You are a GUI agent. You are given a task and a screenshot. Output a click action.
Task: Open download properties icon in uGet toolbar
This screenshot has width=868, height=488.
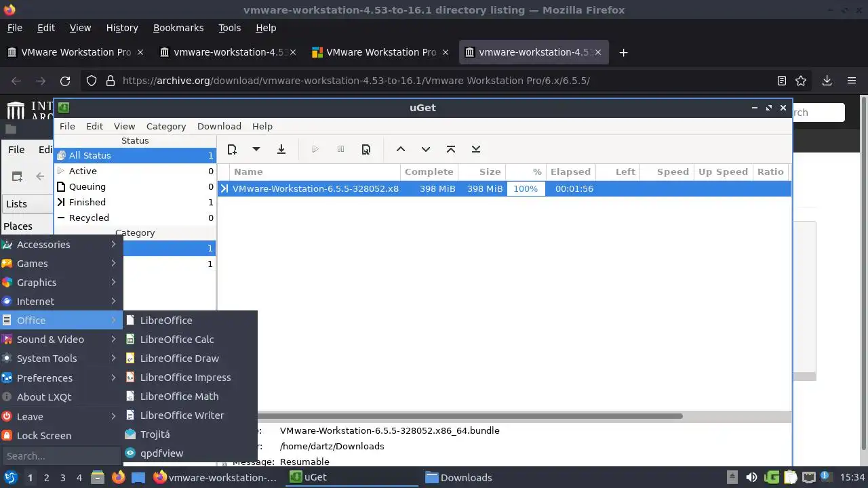pyautogui.click(x=366, y=149)
